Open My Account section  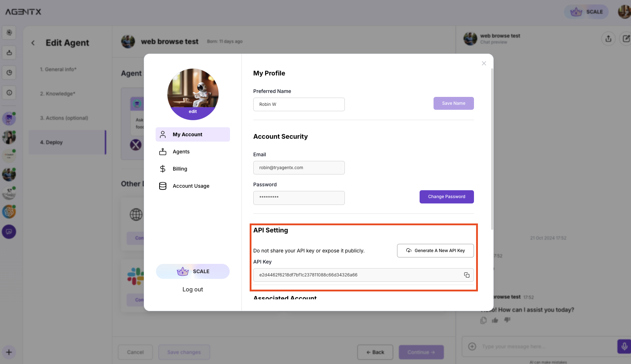coord(192,134)
